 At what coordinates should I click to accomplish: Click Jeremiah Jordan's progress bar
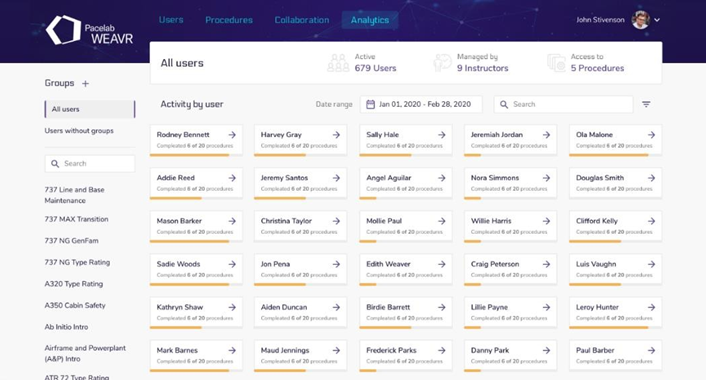point(510,155)
